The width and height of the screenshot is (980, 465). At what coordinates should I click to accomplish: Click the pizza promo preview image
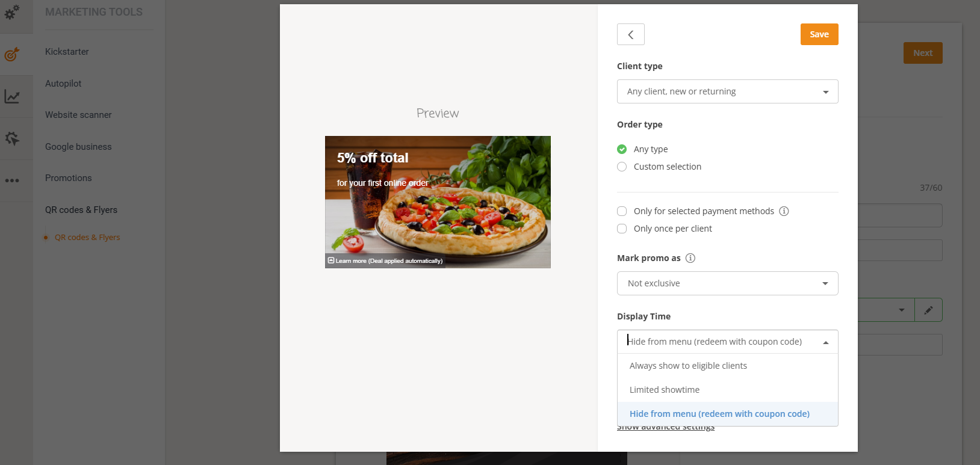click(x=438, y=202)
